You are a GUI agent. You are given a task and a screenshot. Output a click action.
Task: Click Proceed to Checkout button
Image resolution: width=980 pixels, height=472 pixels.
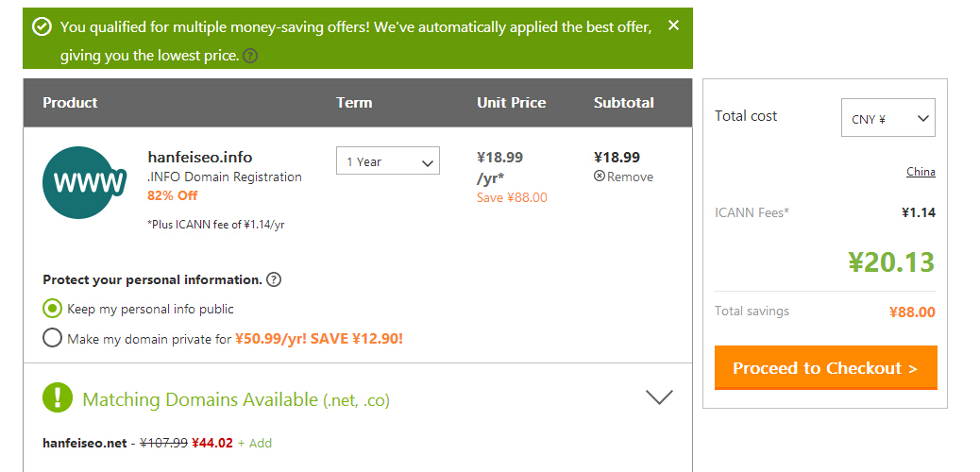click(825, 367)
